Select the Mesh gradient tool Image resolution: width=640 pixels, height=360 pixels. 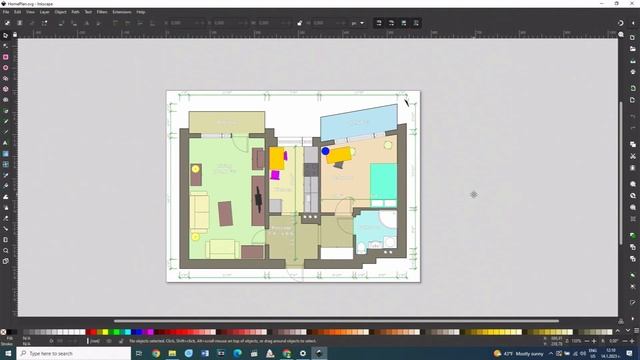pos(5,164)
